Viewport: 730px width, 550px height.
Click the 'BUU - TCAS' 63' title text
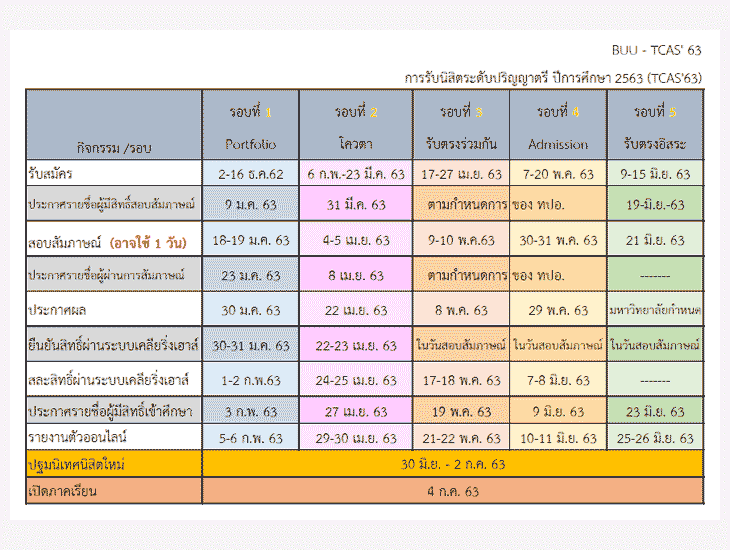tap(656, 50)
